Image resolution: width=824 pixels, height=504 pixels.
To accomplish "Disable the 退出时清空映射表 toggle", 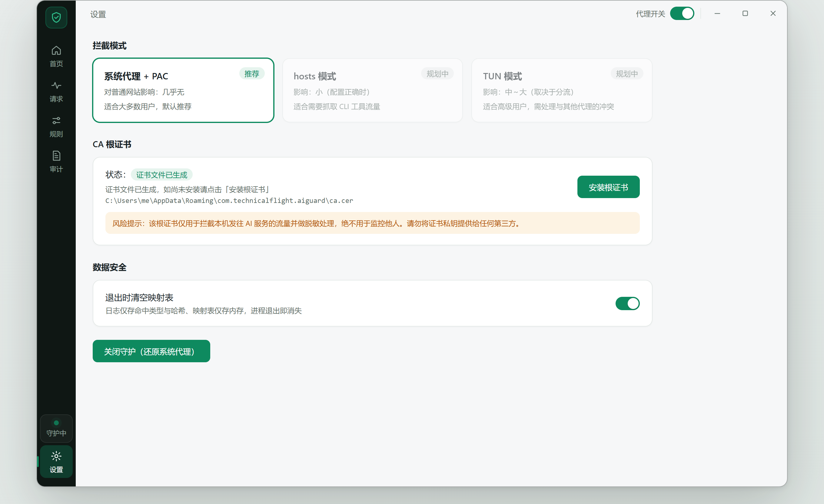I will [627, 303].
